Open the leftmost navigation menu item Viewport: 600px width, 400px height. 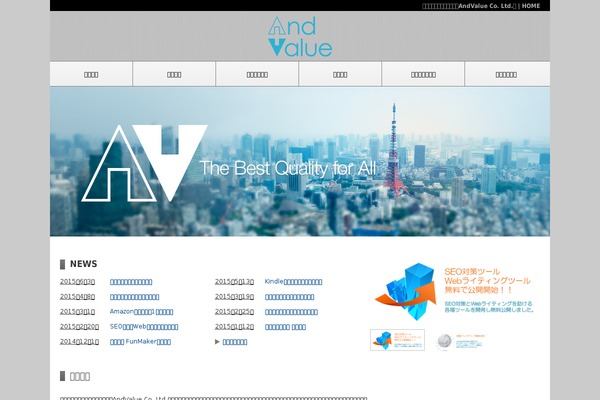pyautogui.click(x=91, y=74)
